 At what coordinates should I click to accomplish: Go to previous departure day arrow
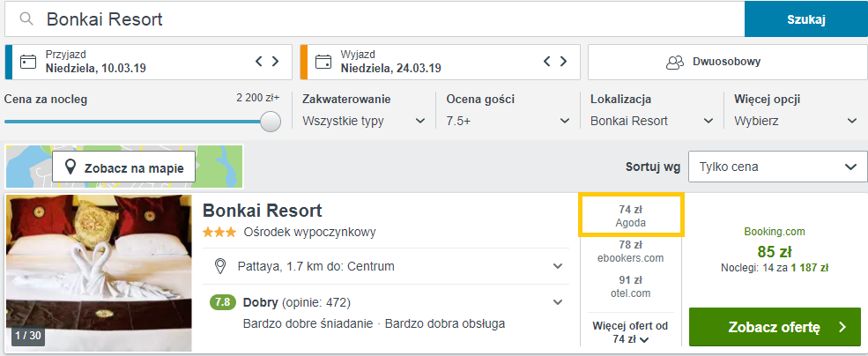[547, 62]
